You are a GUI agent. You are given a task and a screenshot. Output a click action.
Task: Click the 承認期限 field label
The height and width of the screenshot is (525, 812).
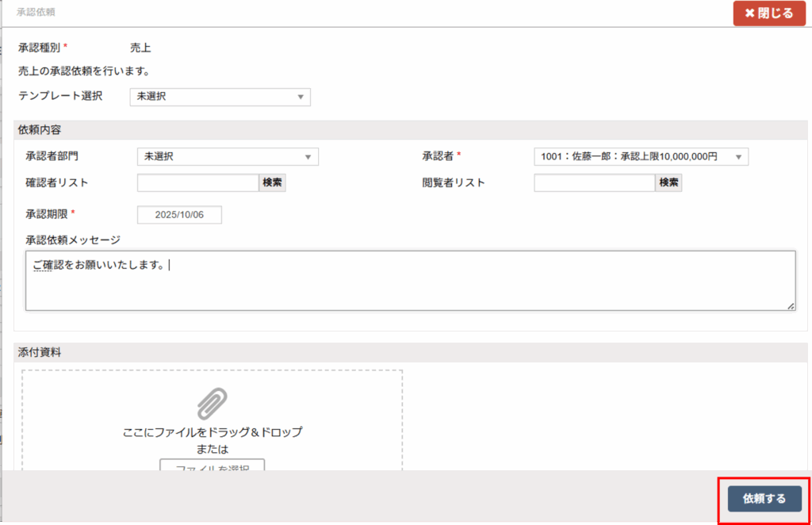tap(47, 214)
